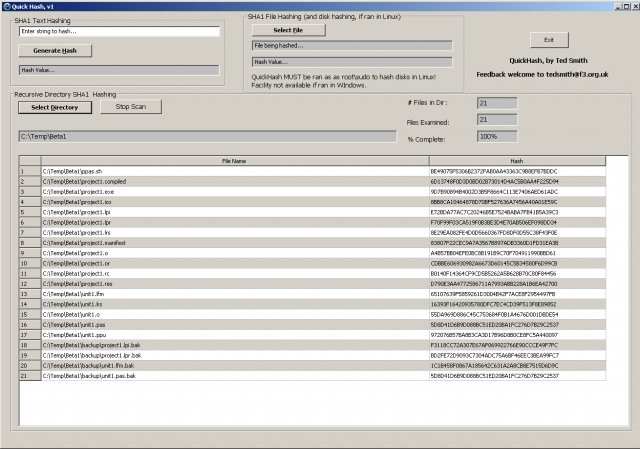Screen dimensions: 640x449
Task: Click row header number 15
Action: [x=30, y=314]
